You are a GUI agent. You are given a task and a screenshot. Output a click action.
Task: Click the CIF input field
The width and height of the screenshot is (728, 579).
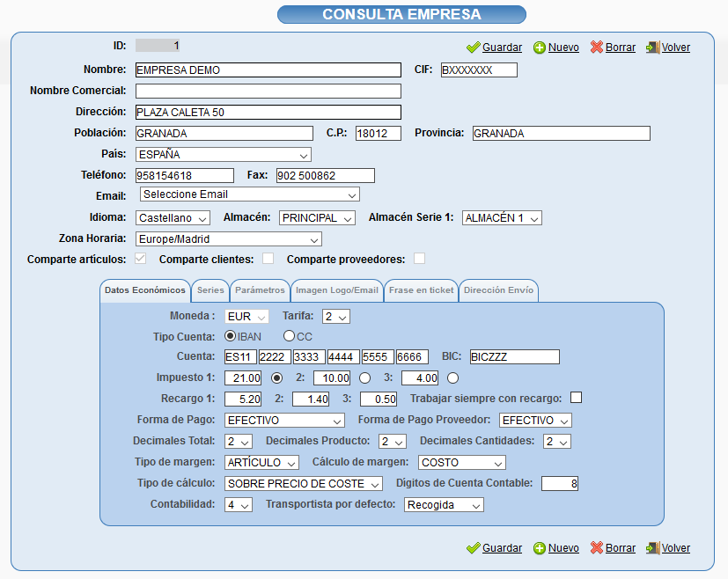coord(479,70)
